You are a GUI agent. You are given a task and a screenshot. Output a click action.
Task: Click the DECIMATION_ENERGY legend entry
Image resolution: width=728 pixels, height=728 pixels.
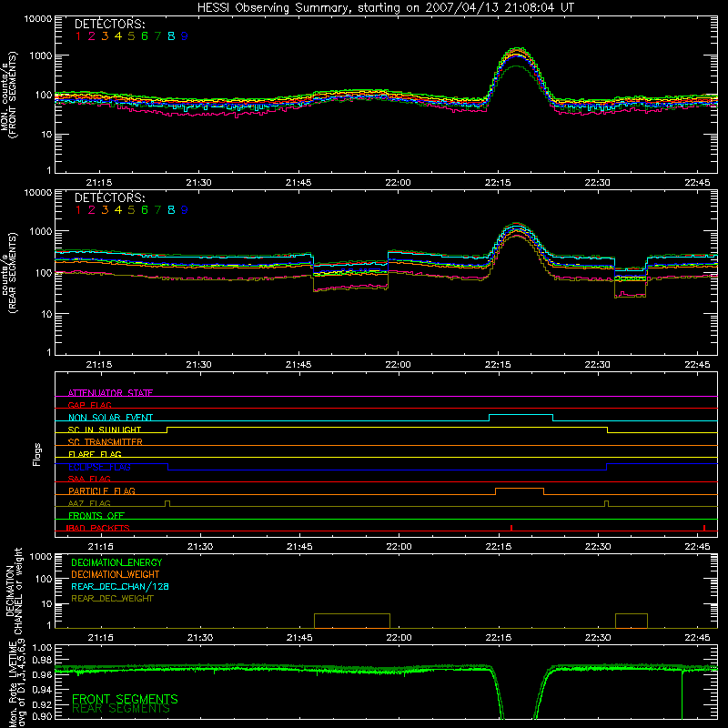pyautogui.click(x=116, y=562)
